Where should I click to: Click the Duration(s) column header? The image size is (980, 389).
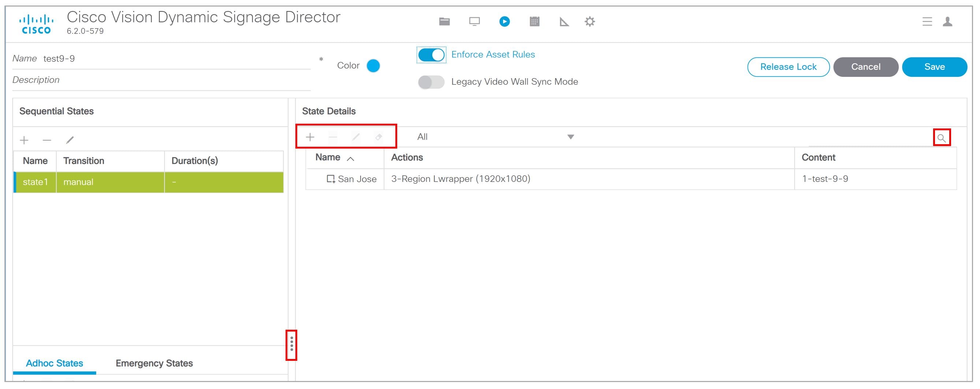(224, 161)
